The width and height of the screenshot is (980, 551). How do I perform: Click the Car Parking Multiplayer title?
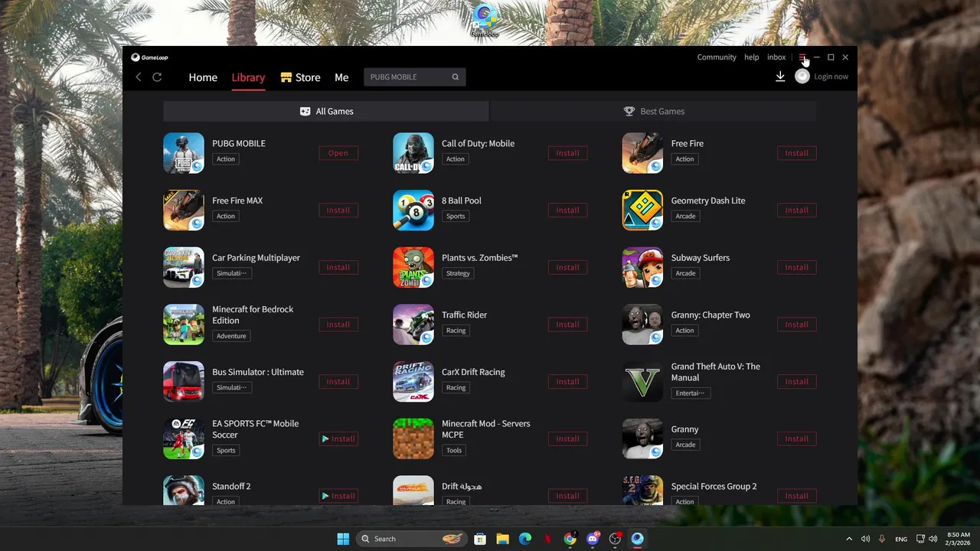pos(256,258)
